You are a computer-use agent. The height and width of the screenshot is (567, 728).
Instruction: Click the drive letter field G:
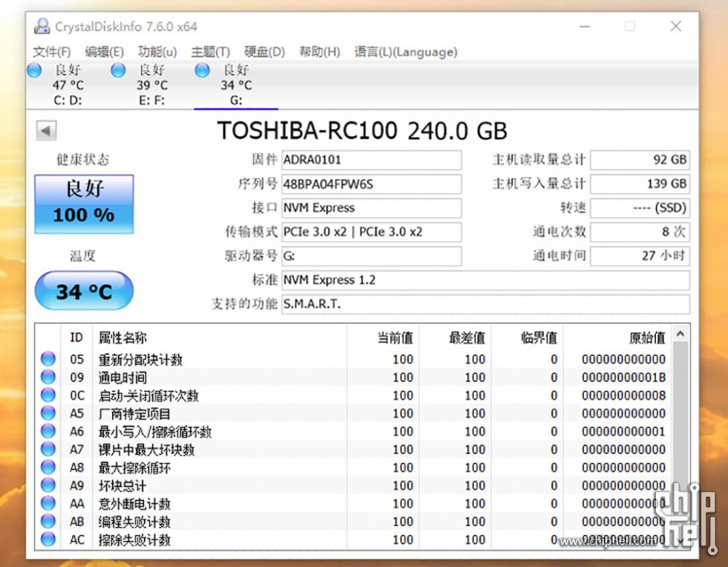point(371,256)
